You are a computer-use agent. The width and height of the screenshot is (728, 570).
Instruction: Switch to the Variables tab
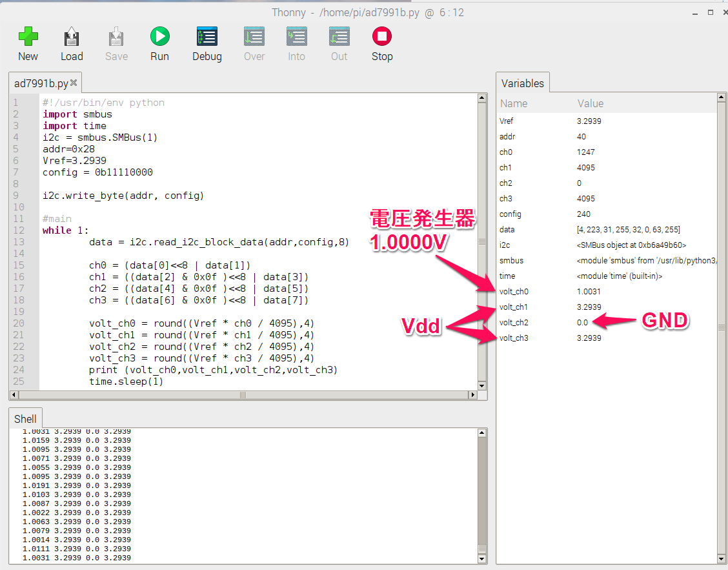tap(522, 83)
